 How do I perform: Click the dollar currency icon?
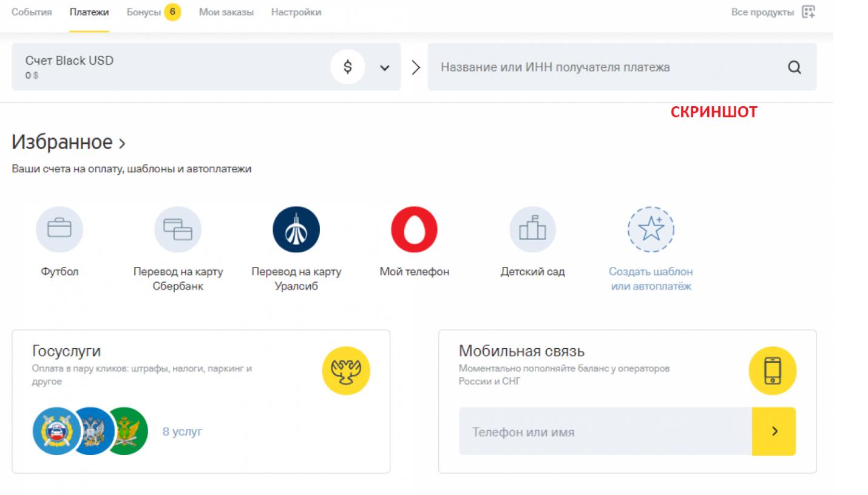point(348,67)
